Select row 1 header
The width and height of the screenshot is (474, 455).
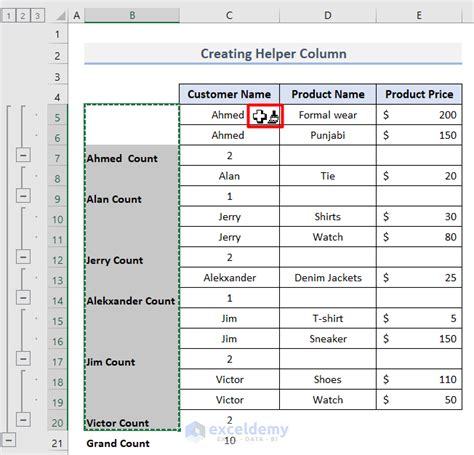(x=57, y=34)
